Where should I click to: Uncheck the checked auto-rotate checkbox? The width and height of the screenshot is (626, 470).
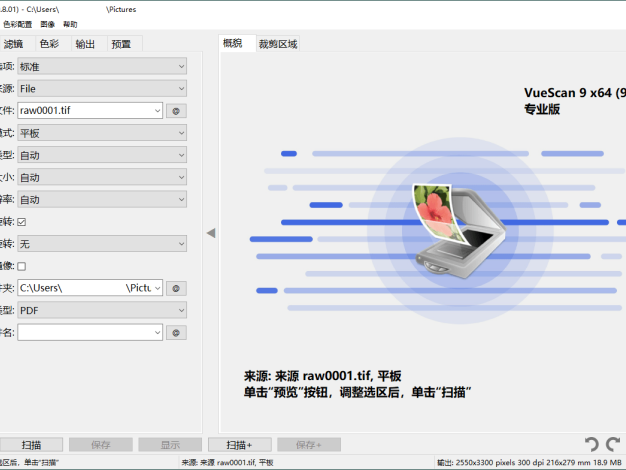[x=22, y=222]
